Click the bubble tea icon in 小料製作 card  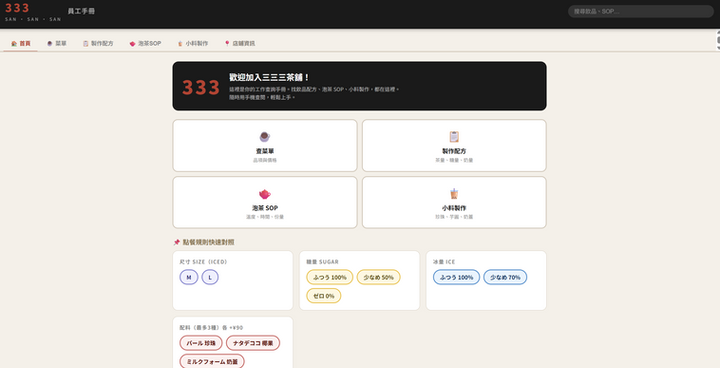pos(454,193)
